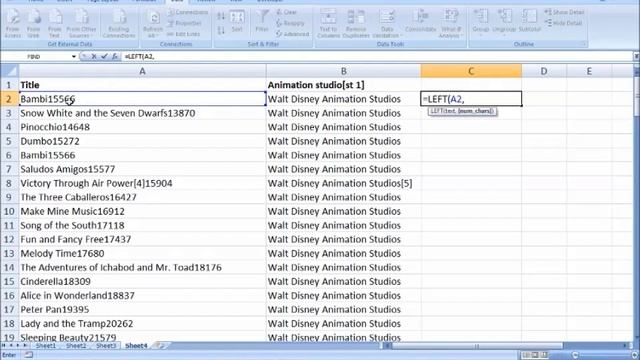
Task: Click the Properties button in Connections group
Action: [184, 23]
